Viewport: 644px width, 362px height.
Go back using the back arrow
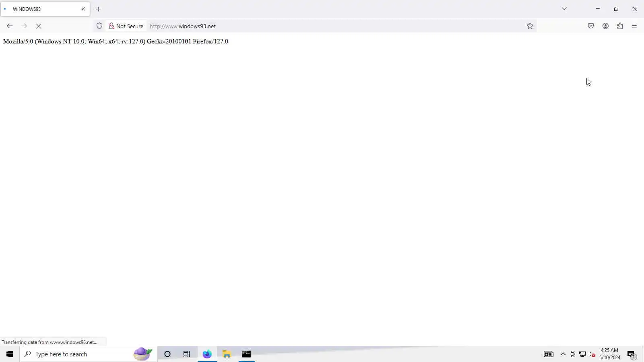pos(10,26)
